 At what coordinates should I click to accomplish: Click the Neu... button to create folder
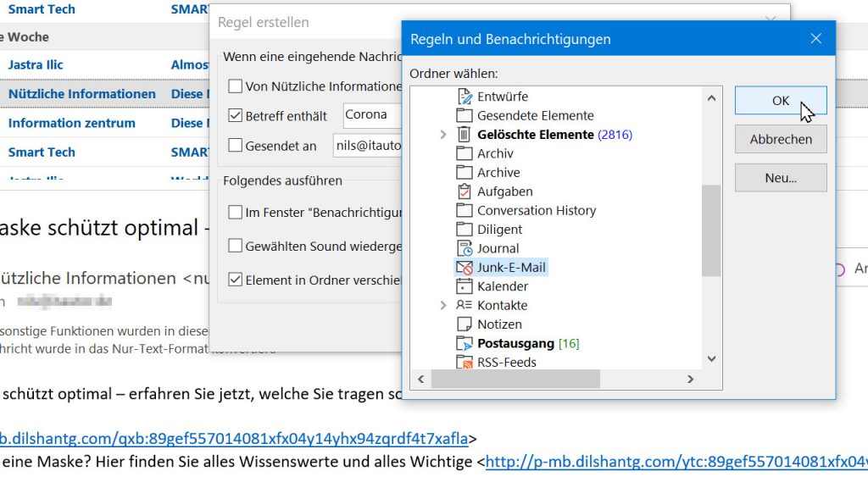tap(781, 178)
